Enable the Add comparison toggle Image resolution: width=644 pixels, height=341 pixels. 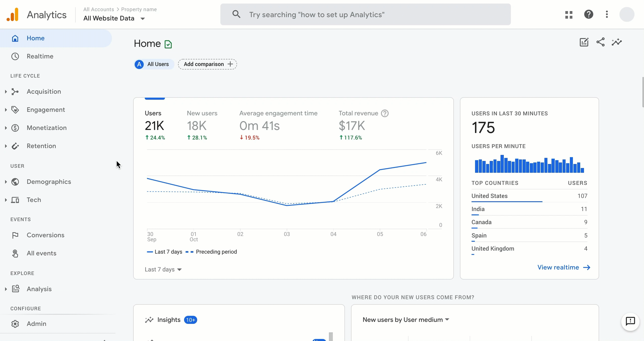[x=208, y=64]
